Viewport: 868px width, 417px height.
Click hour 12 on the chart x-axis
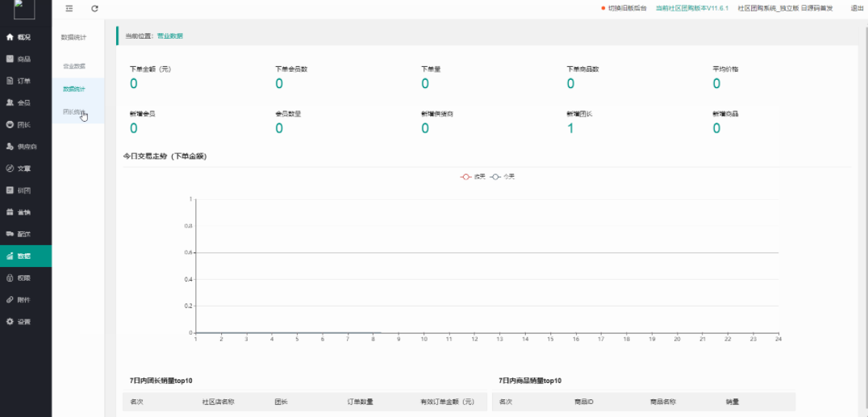[x=474, y=339]
